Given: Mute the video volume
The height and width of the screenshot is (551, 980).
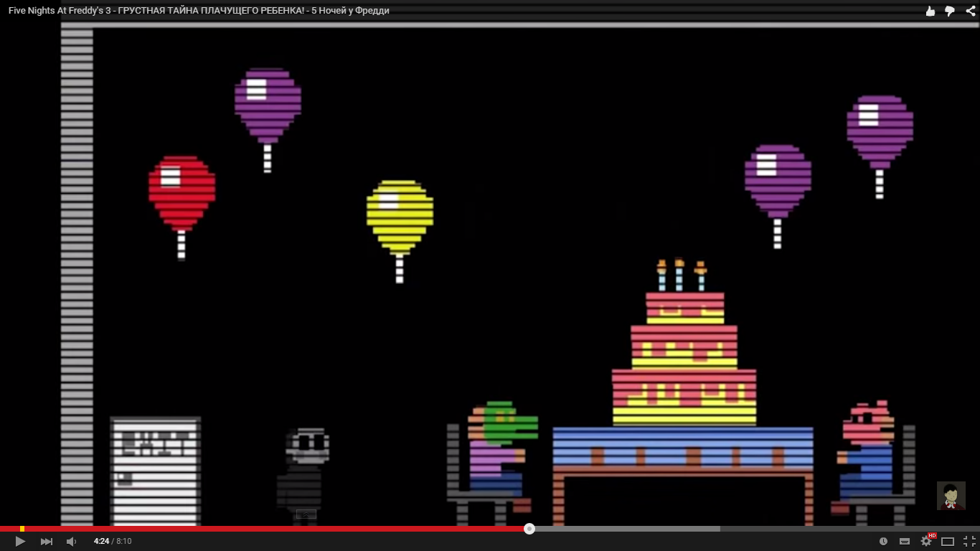Looking at the screenshot, I should pyautogui.click(x=71, y=542).
